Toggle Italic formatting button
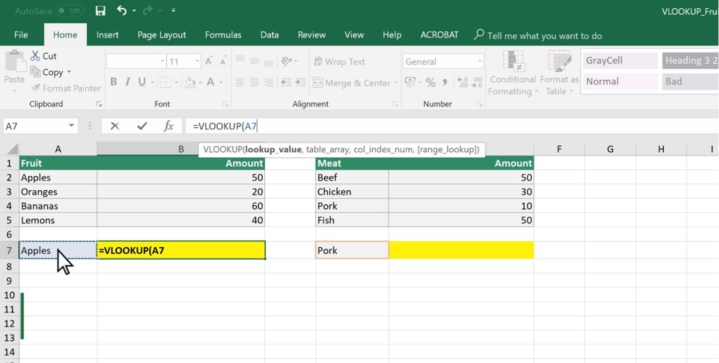The height and width of the screenshot is (363, 719). click(127, 82)
